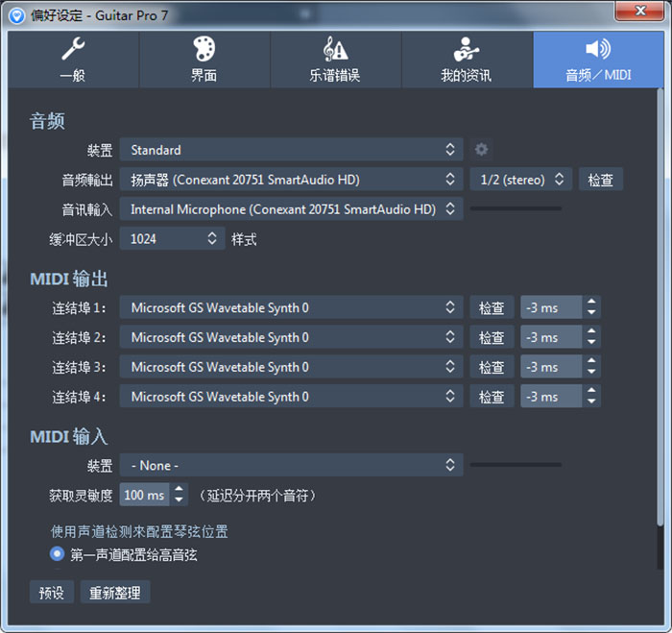Go to the 我的资讯 tab
This screenshot has height=633, width=672.
(x=467, y=60)
